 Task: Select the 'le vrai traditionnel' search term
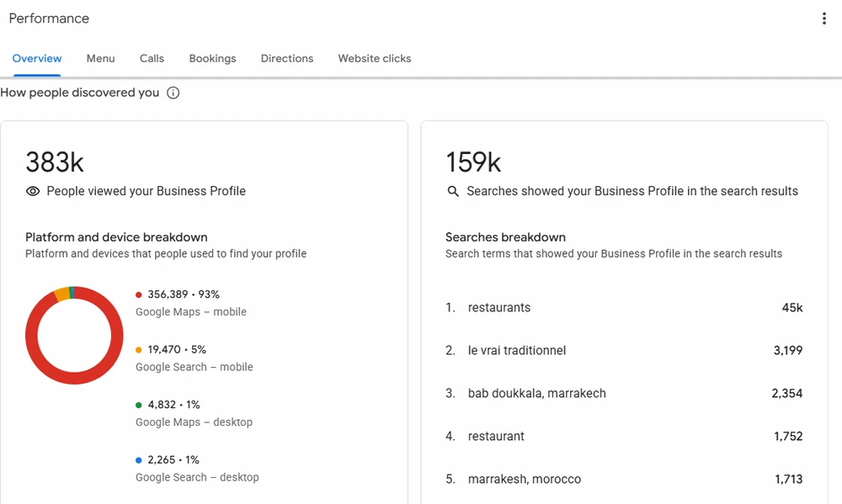[517, 351]
